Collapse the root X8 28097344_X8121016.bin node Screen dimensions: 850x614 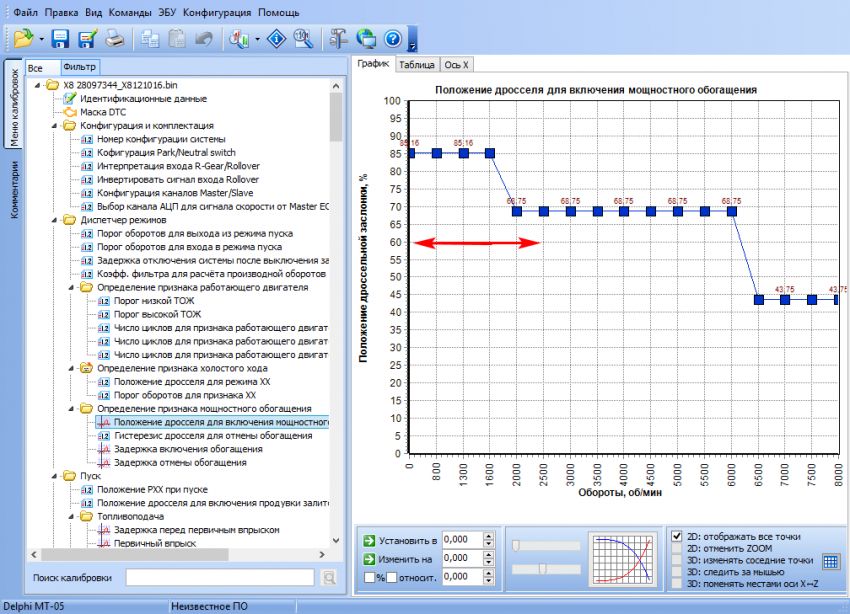[x=37, y=85]
